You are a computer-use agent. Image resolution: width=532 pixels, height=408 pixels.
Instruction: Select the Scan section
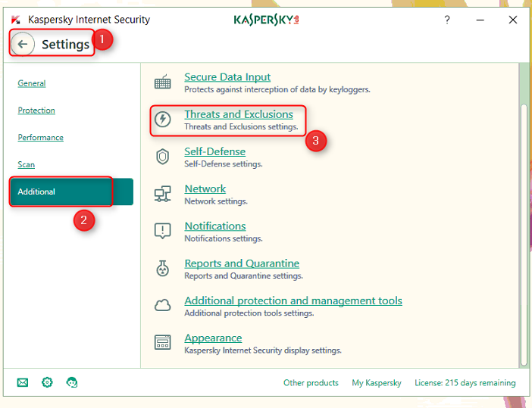coord(26,165)
